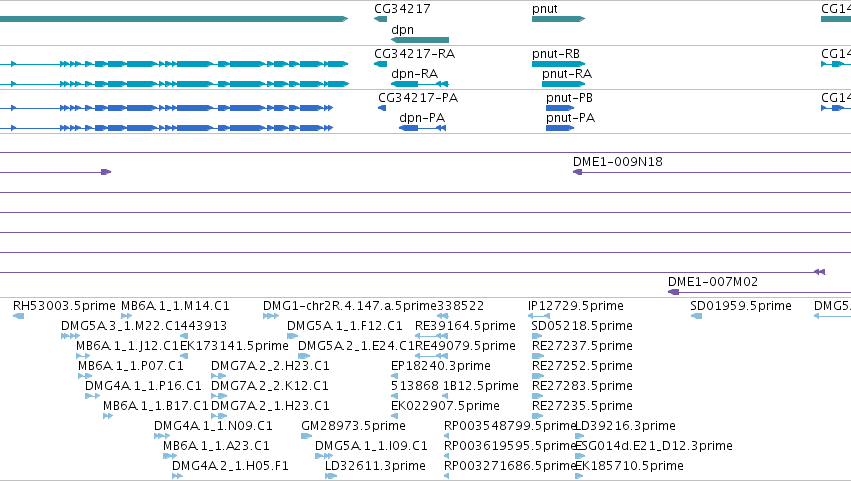
Task: Select the DMG5A.1_1.I09.C1 label
Action: click(x=371, y=446)
